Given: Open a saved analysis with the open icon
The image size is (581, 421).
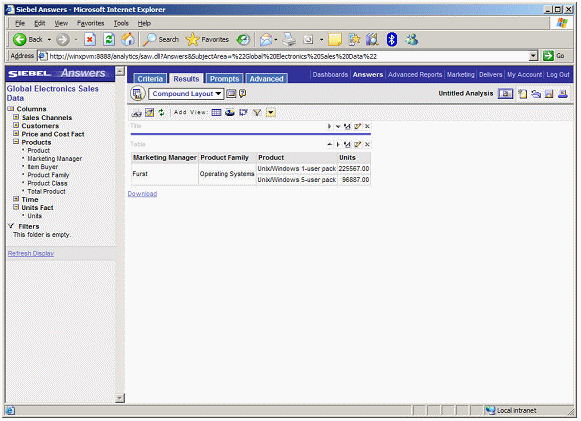Looking at the screenshot, I should pos(536,94).
